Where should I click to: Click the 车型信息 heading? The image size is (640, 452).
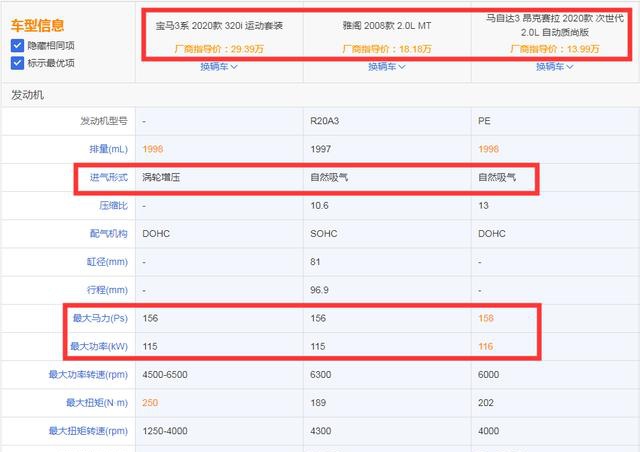(38, 25)
